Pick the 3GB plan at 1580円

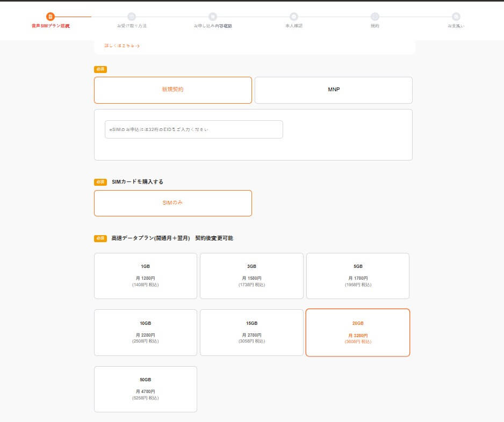tap(251, 275)
